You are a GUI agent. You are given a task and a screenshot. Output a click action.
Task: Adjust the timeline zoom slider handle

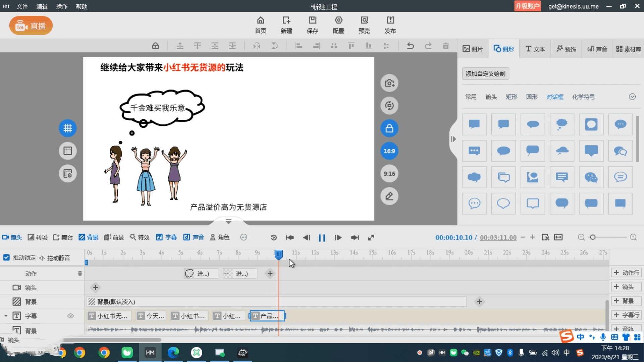pyautogui.click(x=593, y=237)
